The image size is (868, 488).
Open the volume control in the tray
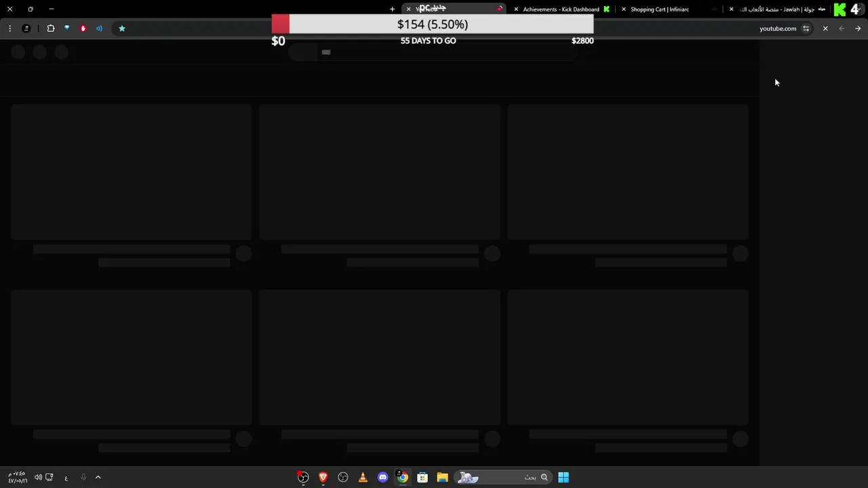point(38,477)
